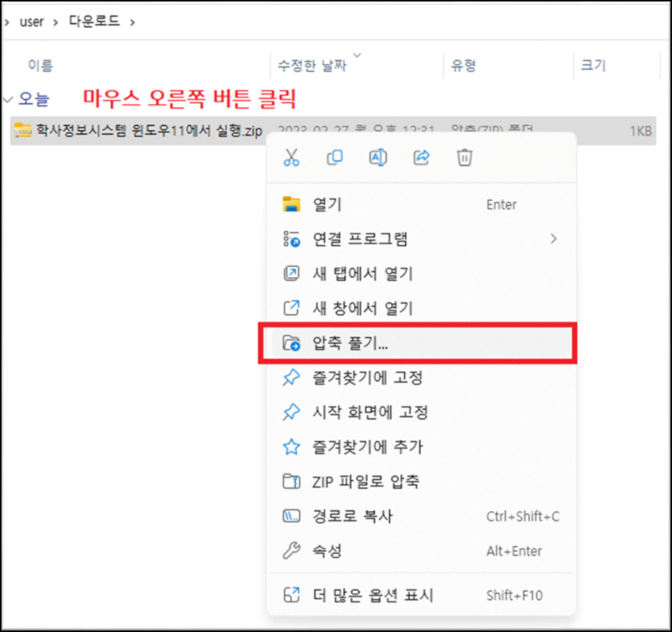Click the Share icon
This screenshot has width=672, height=632.
[421, 157]
